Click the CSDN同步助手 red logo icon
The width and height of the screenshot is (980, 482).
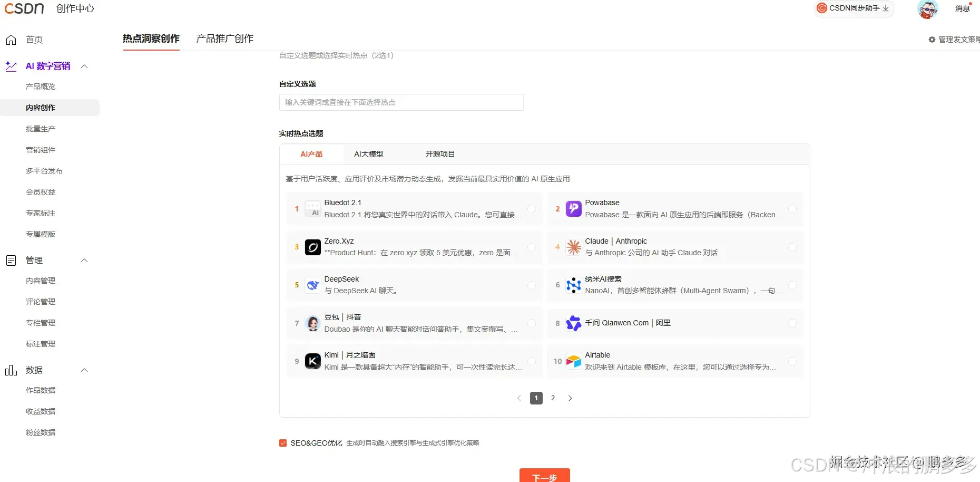click(x=821, y=8)
